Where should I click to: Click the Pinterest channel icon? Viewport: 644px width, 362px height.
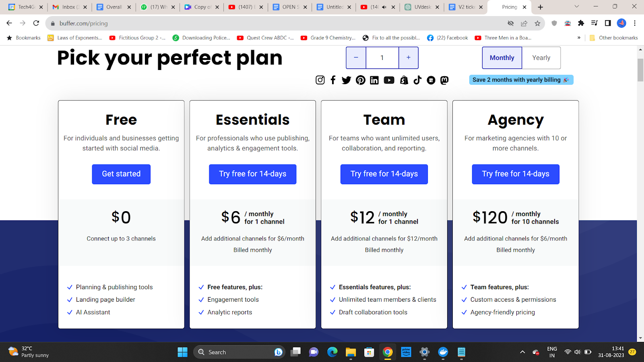(361, 80)
